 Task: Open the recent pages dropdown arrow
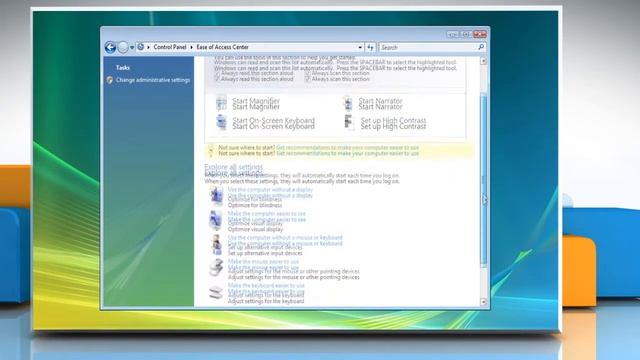(x=132, y=48)
